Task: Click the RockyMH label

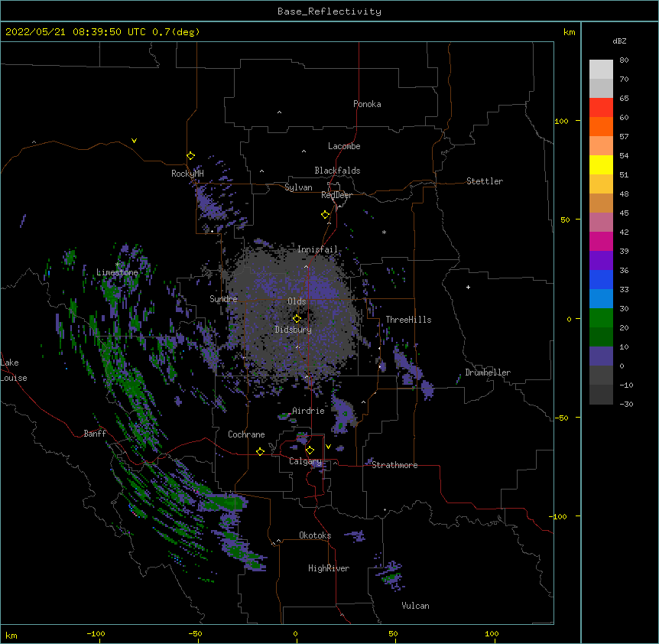Action: [x=187, y=174]
